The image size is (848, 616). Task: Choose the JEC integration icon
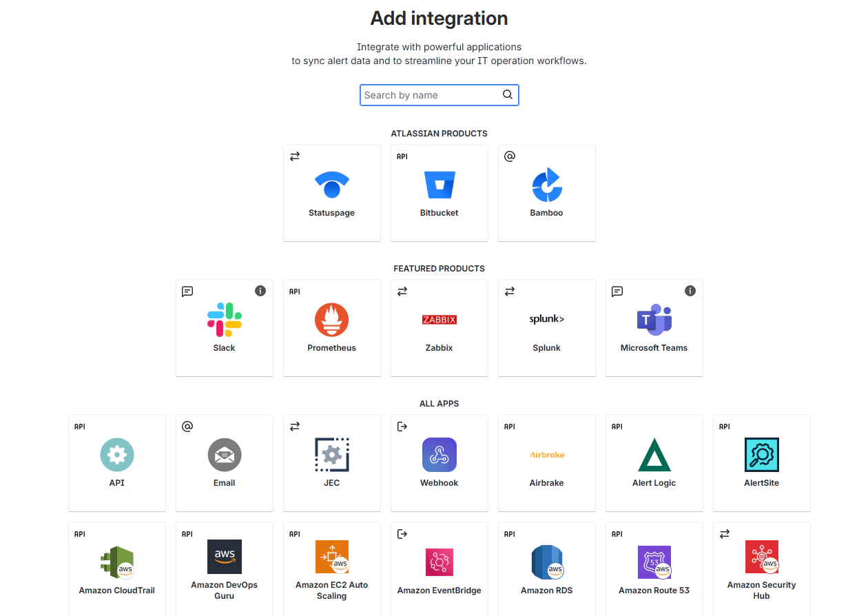[x=332, y=455]
